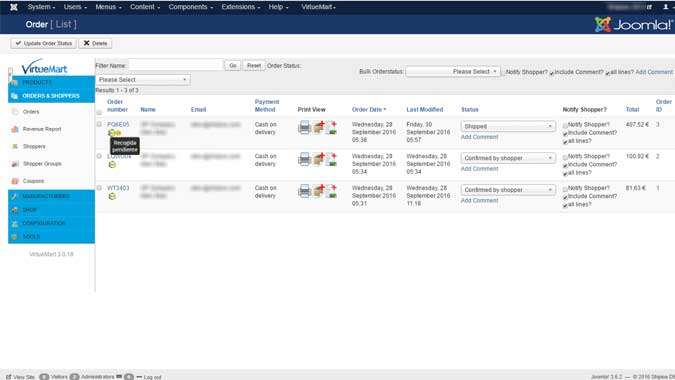Click printer icon for order WT3403
The height and width of the screenshot is (380, 675).
point(304,191)
